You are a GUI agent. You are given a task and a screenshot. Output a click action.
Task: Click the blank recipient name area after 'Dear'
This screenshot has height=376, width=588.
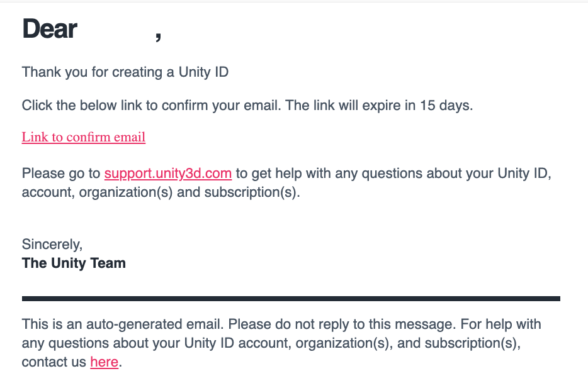116,29
